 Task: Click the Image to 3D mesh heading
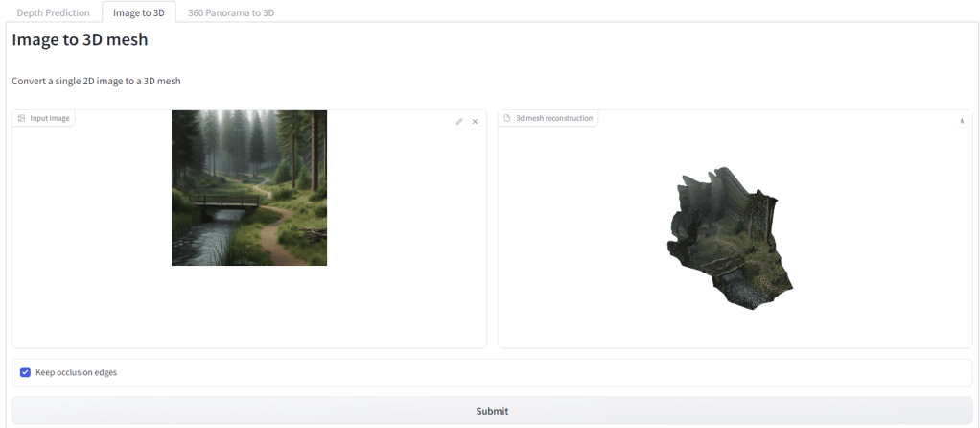(x=80, y=41)
